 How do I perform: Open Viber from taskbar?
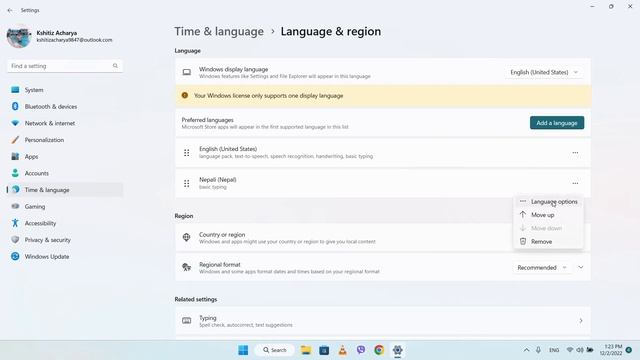361,350
